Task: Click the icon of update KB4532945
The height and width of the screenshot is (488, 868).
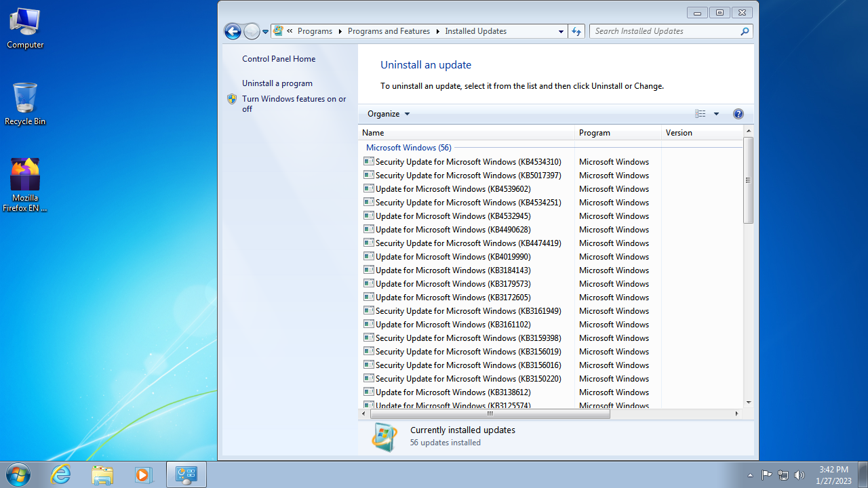Action: pos(369,216)
